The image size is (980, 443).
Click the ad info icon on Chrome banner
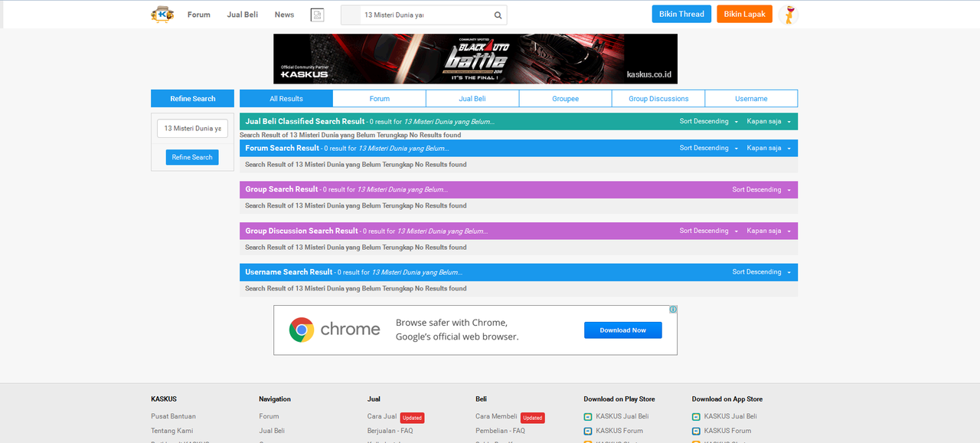click(673, 310)
